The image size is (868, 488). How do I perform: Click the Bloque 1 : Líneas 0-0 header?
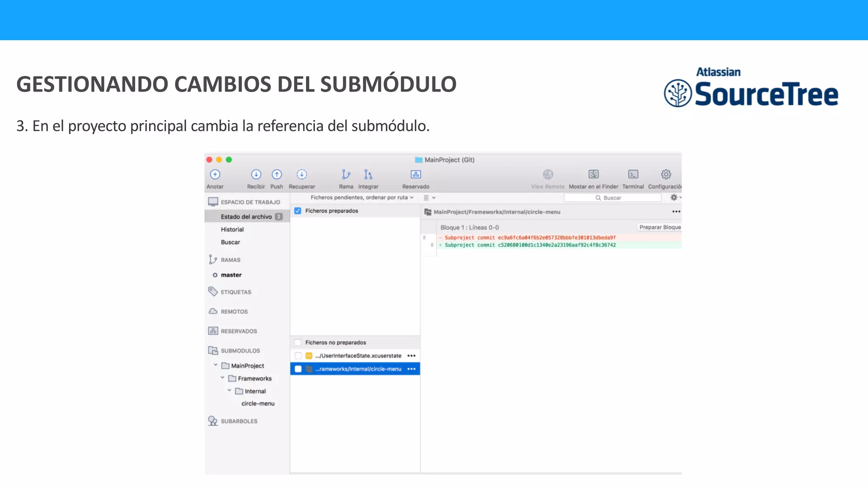click(470, 227)
